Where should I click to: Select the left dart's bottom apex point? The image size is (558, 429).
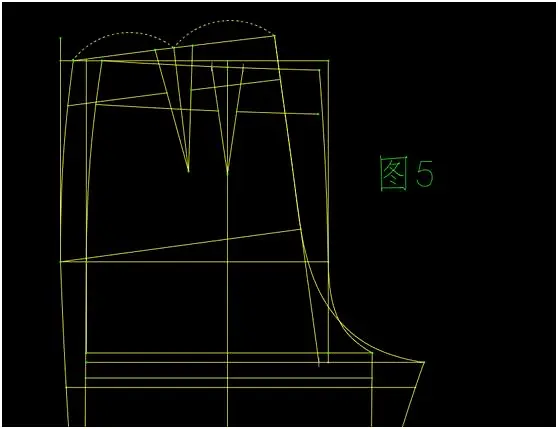(x=188, y=171)
